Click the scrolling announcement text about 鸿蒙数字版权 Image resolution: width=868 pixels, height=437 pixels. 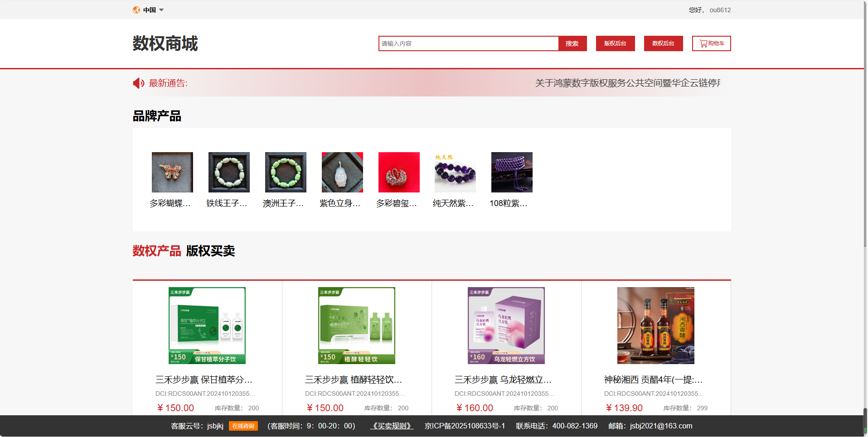point(627,83)
